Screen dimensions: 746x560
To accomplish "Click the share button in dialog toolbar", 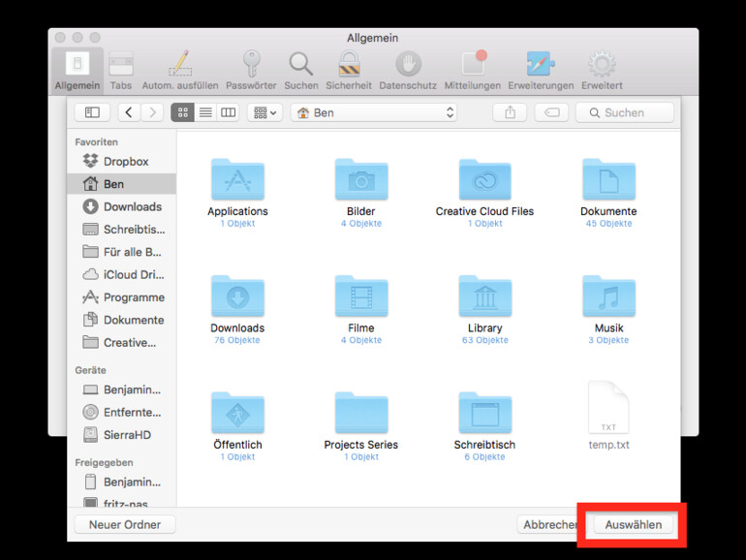I will coord(510,112).
